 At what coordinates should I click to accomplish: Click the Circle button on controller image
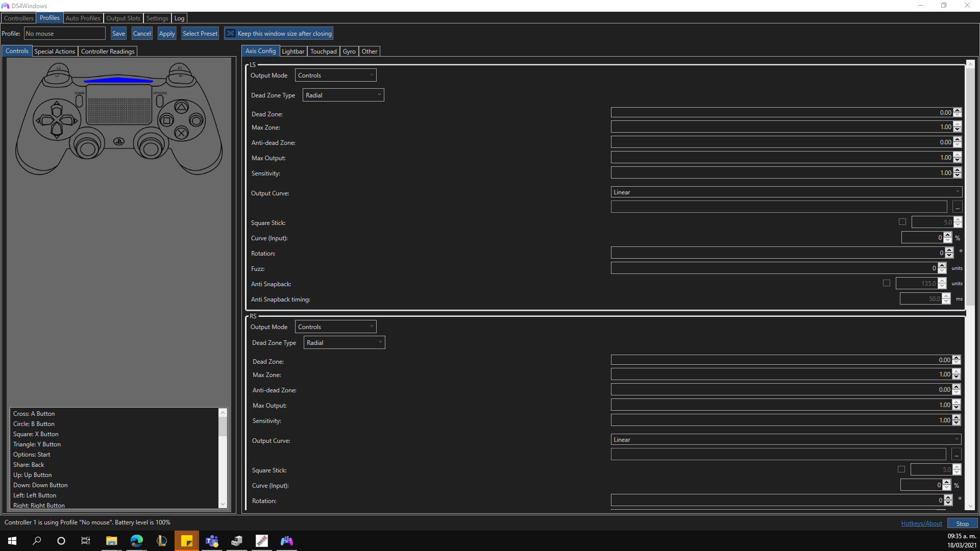(x=196, y=120)
